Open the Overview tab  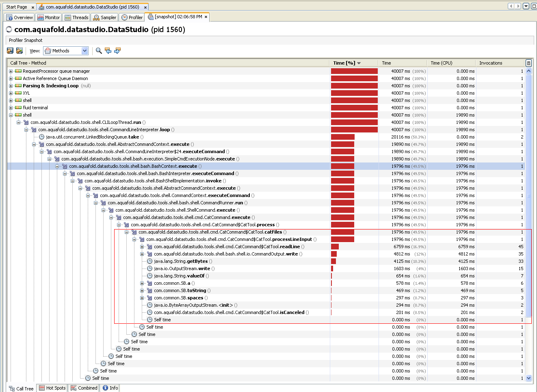click(19, 17)
